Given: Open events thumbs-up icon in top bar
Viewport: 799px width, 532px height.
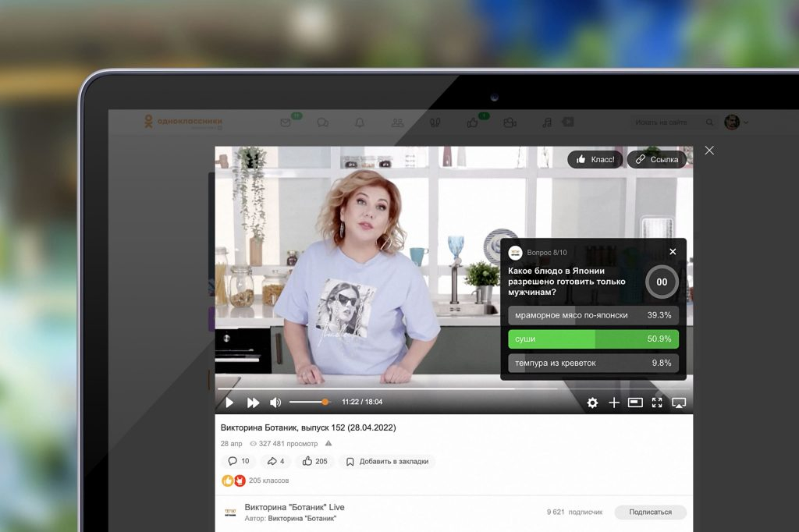Looking at the screenshot, I should [472, 122].
